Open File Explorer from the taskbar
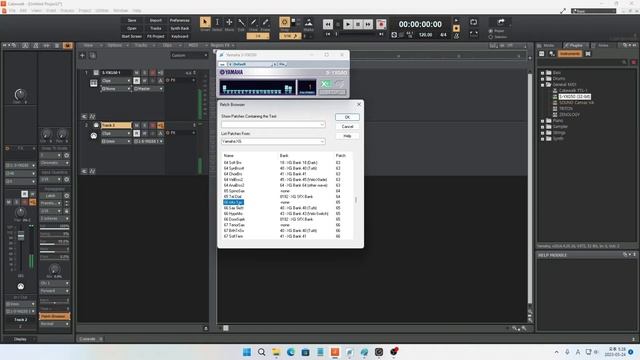The width and height of the screenshot is (640, 360). point(276,352)
